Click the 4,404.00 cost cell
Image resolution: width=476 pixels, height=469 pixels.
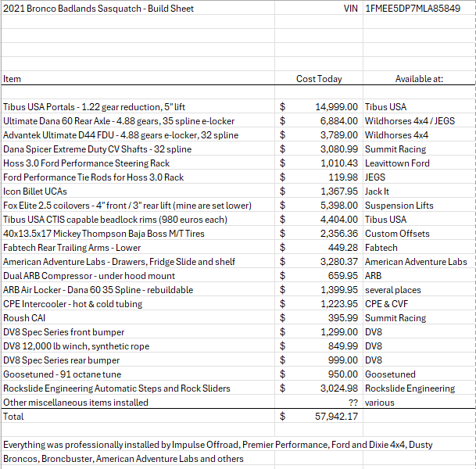pos(319,219)
